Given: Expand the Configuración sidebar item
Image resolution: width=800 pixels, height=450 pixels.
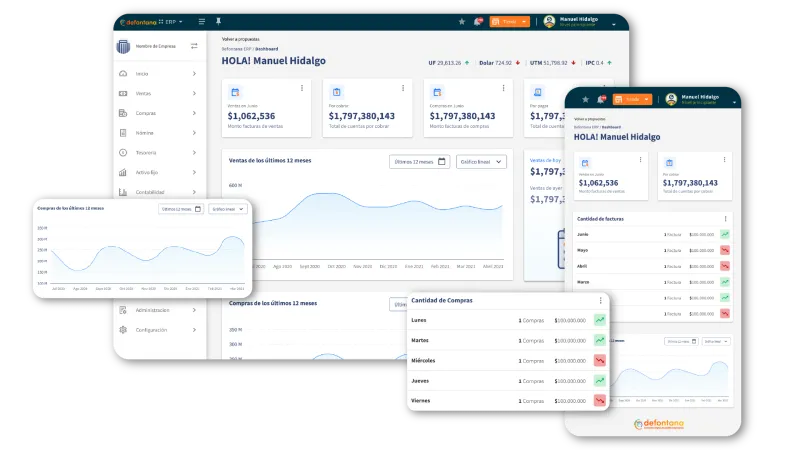Looking at the screenshot, I should [x=158, y=330].
